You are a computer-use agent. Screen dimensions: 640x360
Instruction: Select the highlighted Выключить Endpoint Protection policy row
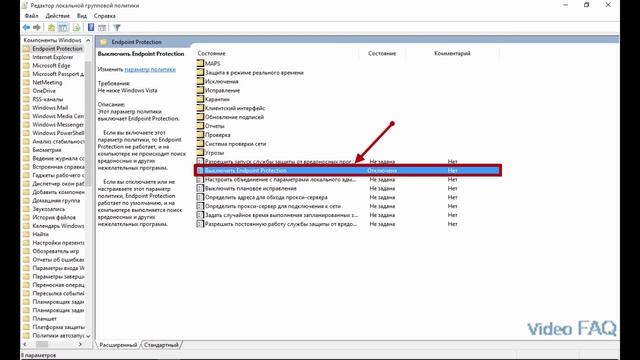tap(348, 171)
